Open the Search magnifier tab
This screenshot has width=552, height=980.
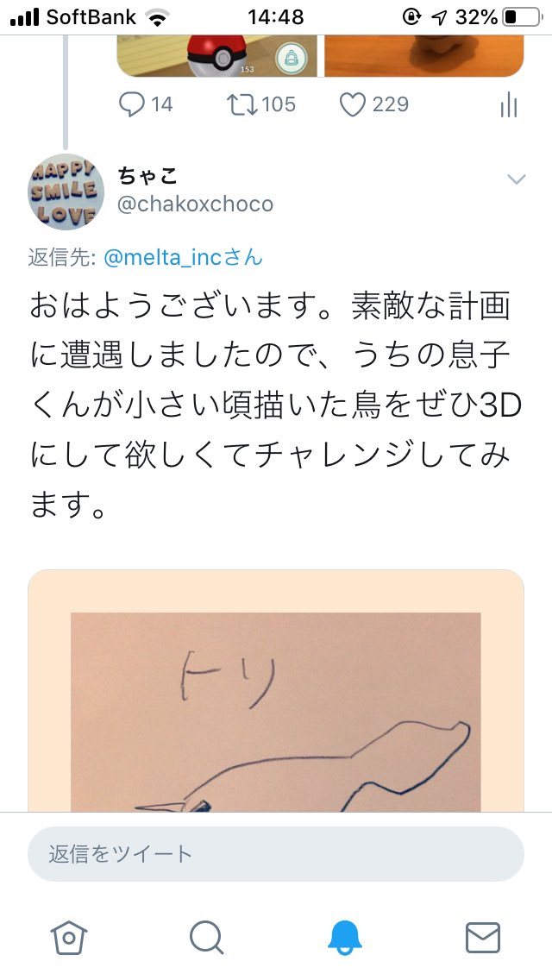pos(207,938)
